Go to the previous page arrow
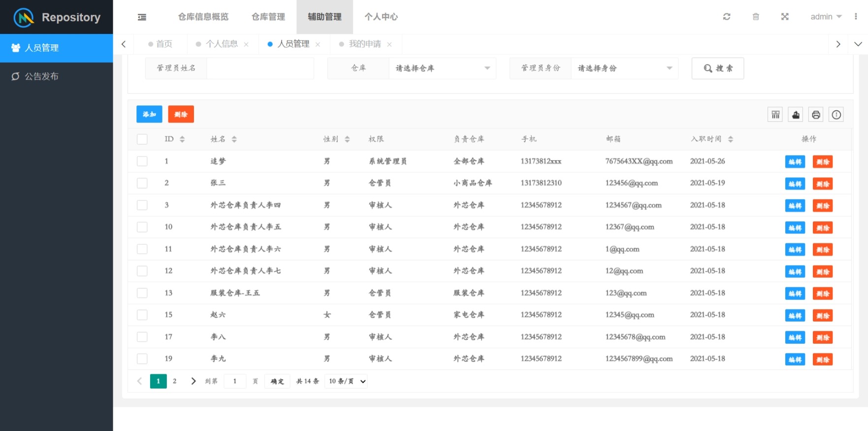Image resolution: width=868 pixels, height=431 pixels. point(139,381)
